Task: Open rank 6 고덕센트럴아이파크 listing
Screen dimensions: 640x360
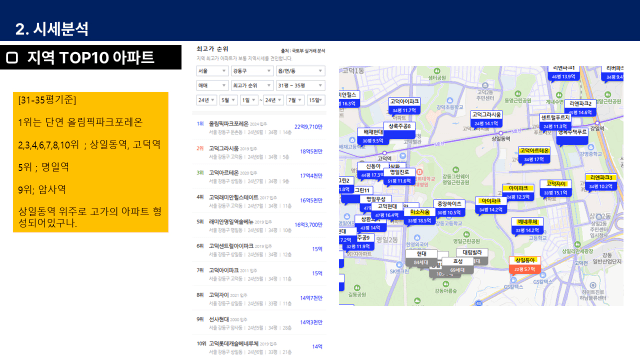Action: pos(260,250)
